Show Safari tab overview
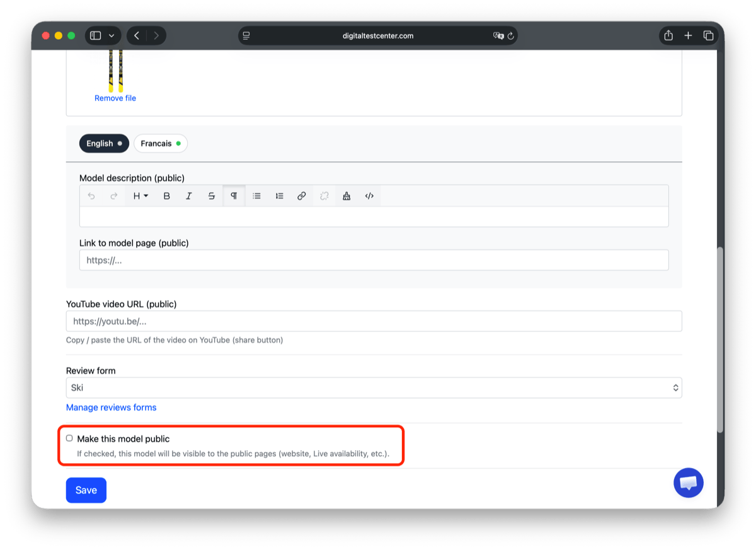The image size is (756, 550). pos(708,36)
